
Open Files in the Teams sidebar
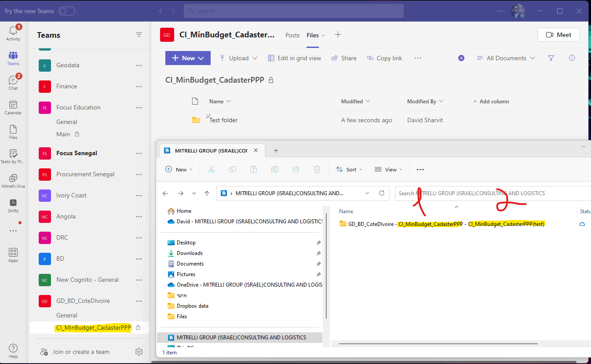coord(13,131)
